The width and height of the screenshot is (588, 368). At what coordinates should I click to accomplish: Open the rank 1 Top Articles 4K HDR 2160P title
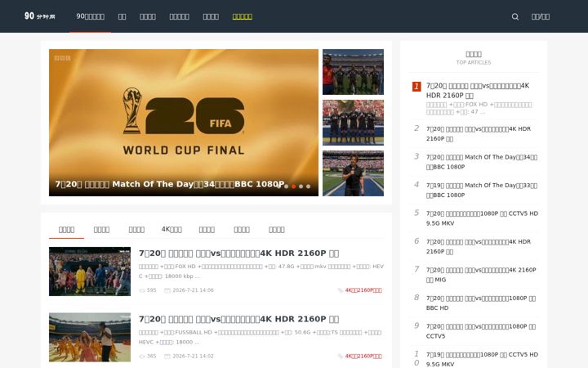pos(478,91)
